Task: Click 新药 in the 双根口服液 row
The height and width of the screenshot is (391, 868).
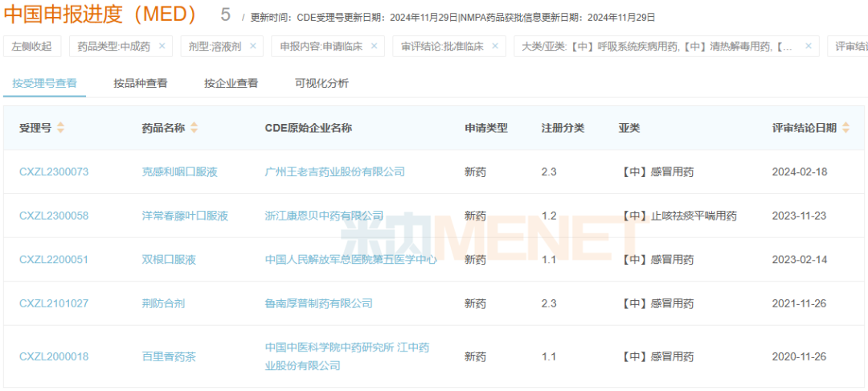Action: point(475,260)
